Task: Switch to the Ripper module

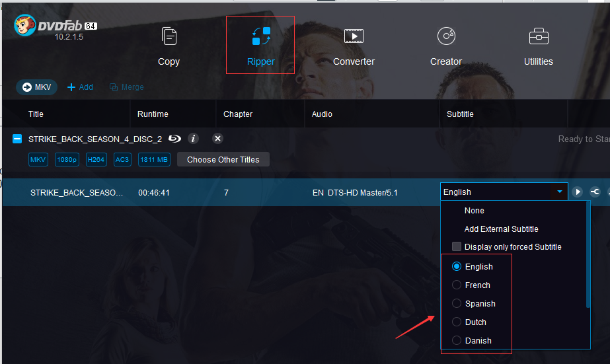Action: click(260, 47)
